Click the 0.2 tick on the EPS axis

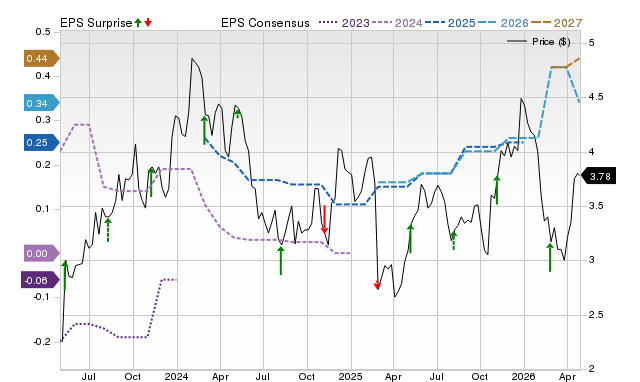click(43, 165)
